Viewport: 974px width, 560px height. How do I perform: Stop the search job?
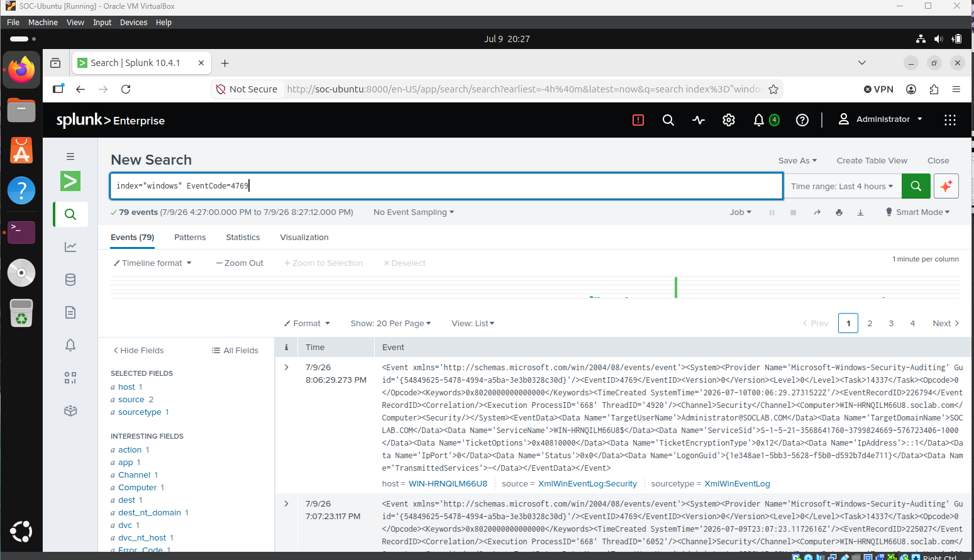(794, 212)
